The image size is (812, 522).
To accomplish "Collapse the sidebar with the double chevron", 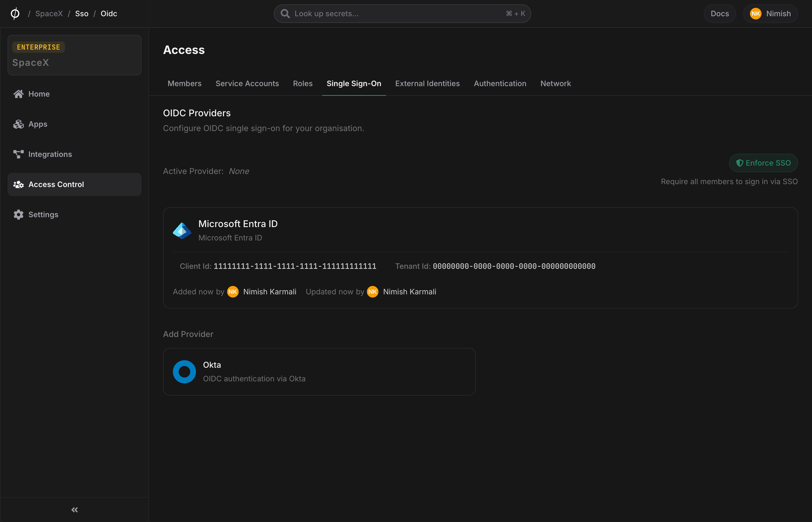I will [x=74, y=510].
